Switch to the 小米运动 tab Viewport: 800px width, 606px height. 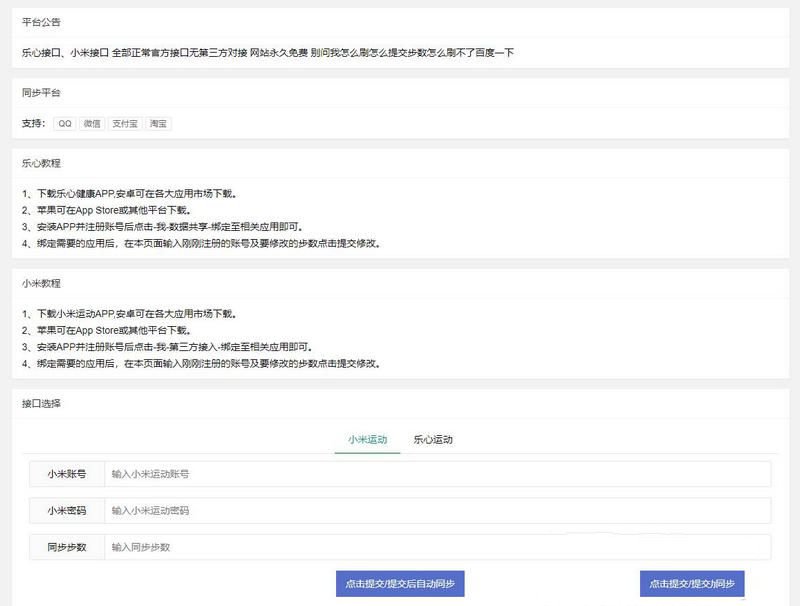tap(367, 440)
